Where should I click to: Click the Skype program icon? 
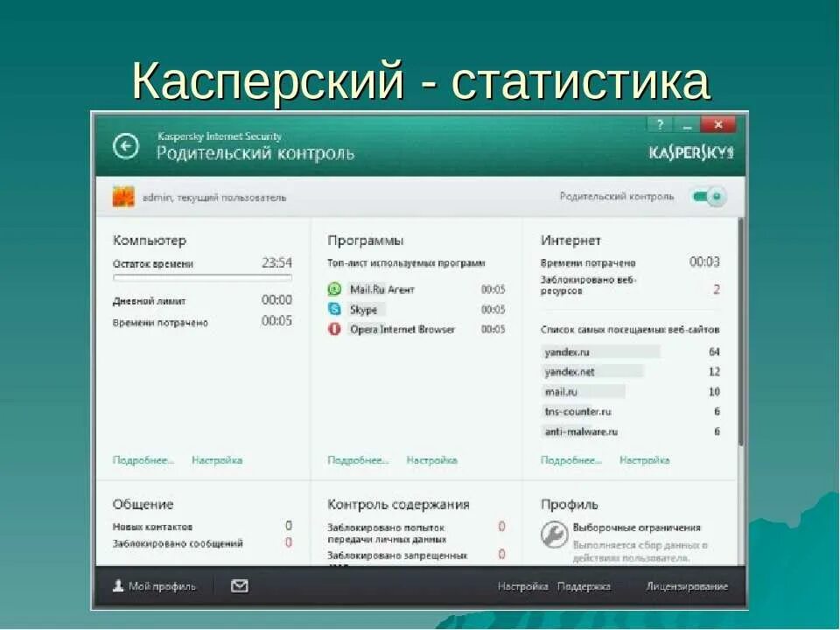334,309
